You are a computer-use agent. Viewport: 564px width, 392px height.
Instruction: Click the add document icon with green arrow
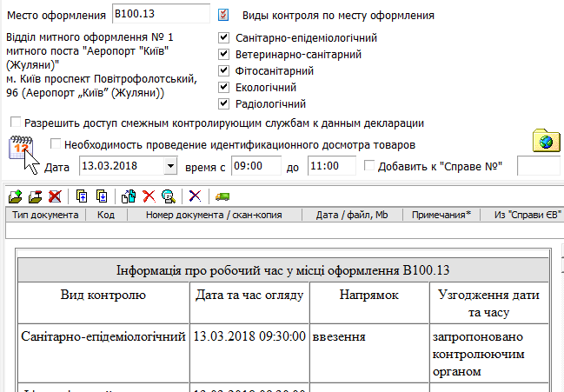14,196
